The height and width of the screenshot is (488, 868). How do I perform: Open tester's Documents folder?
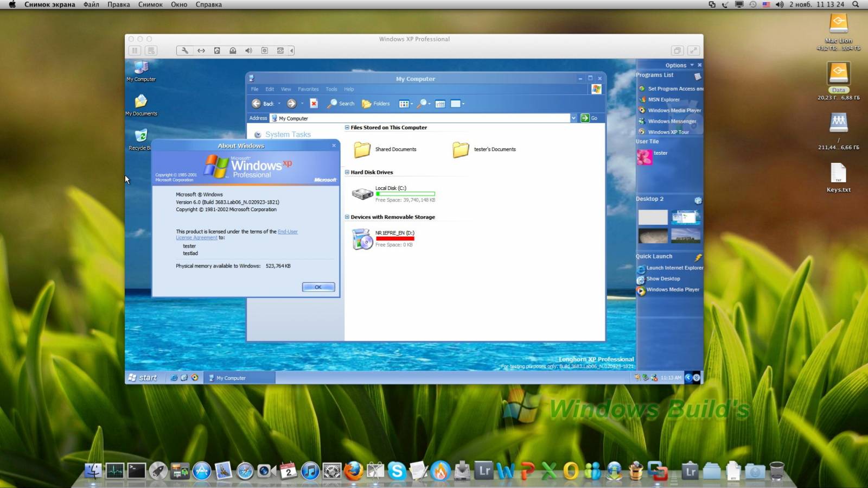coord(461,149)
